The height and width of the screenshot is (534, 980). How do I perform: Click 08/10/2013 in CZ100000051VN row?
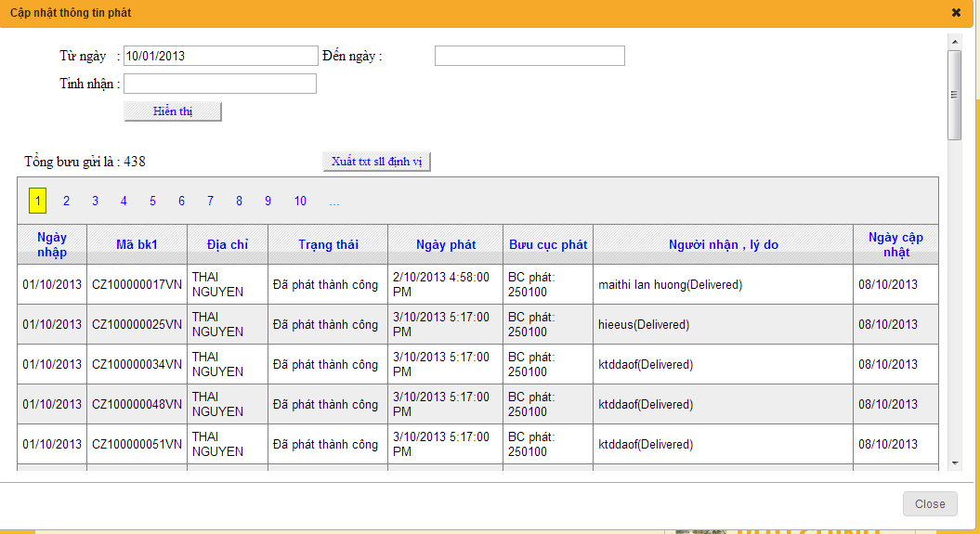(x=887, y=444)
